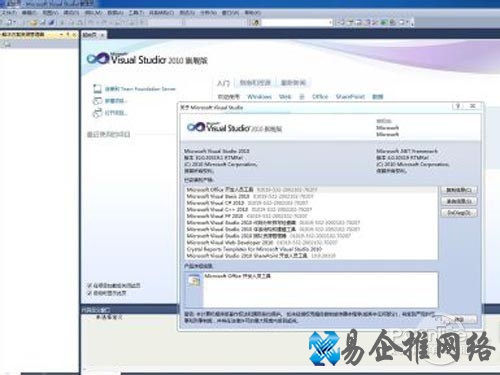Click the Copy Info button in About dialog
Viewport: 500px width, 375px height.
click(x=459, y=190)
